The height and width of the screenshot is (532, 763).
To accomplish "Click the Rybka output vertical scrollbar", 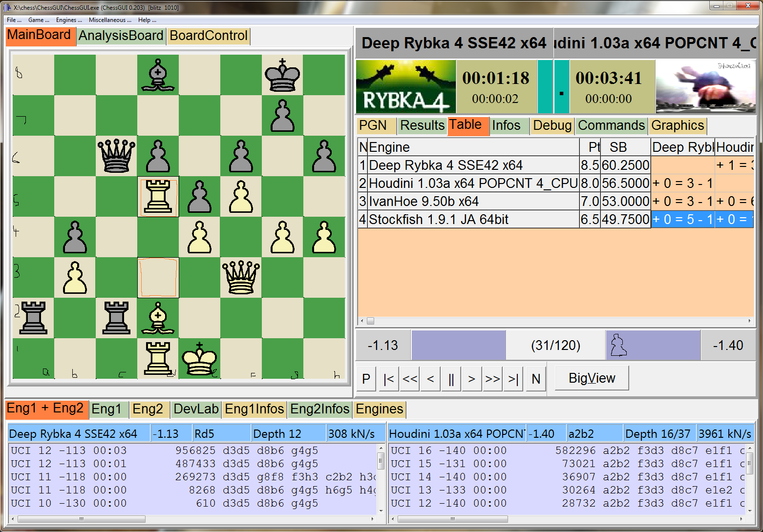I will [x=381, y=478].
